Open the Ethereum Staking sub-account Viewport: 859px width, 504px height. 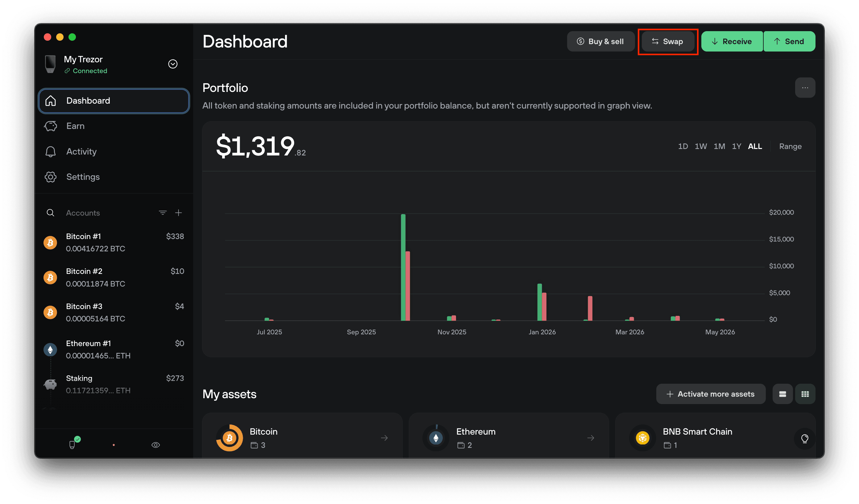(x=114, y=385)
